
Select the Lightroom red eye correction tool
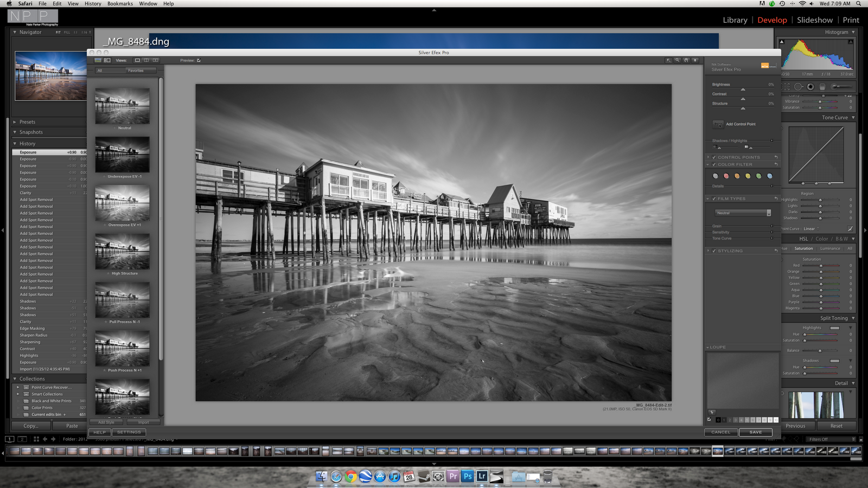coord(810,87)
